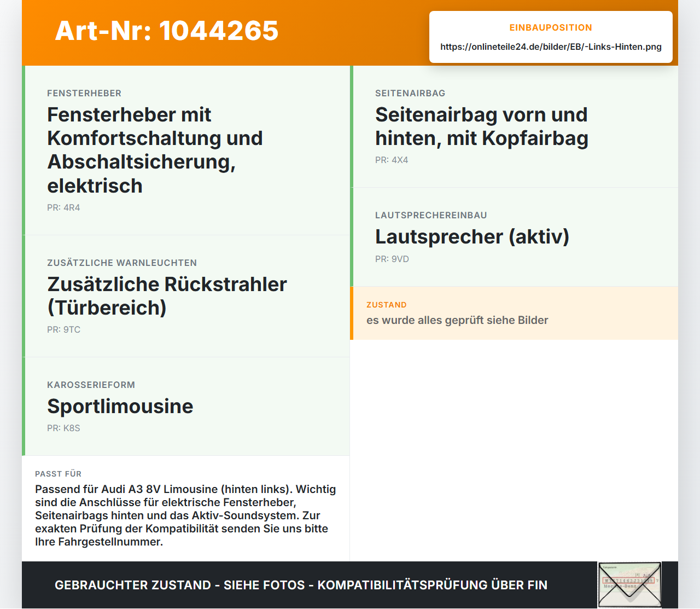Click the PR: 9VD code
This screenshot has width=700, height=609.
click(392, 259)
